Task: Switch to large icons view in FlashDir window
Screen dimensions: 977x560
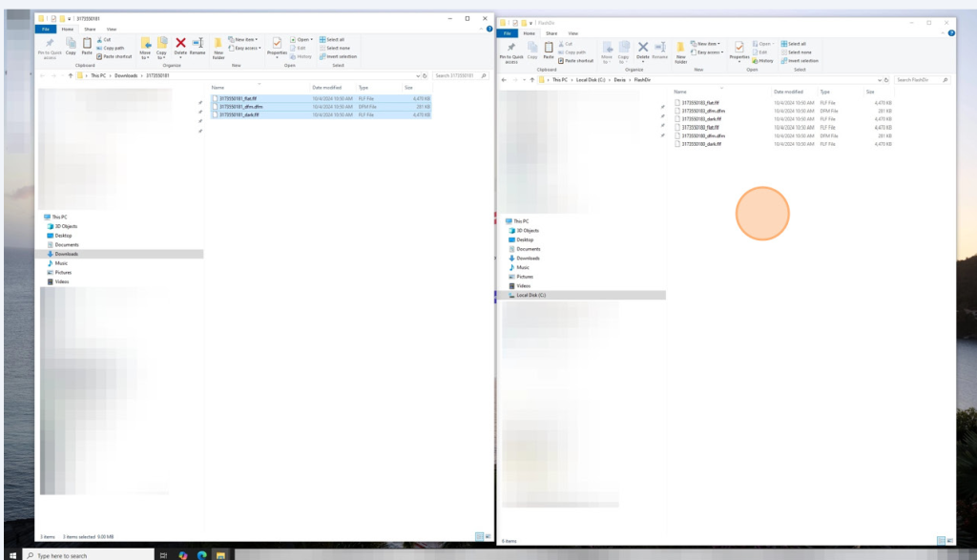Action: (x=950, y=540)
